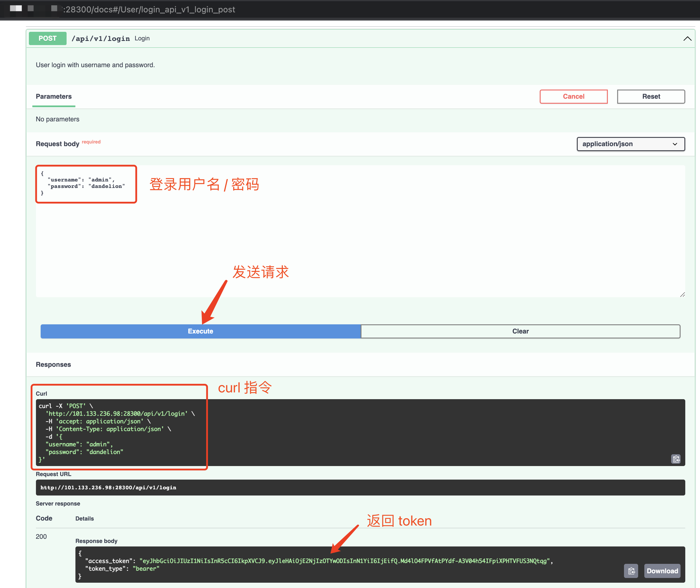Click the green POST method badge

(x=48, y=38)
